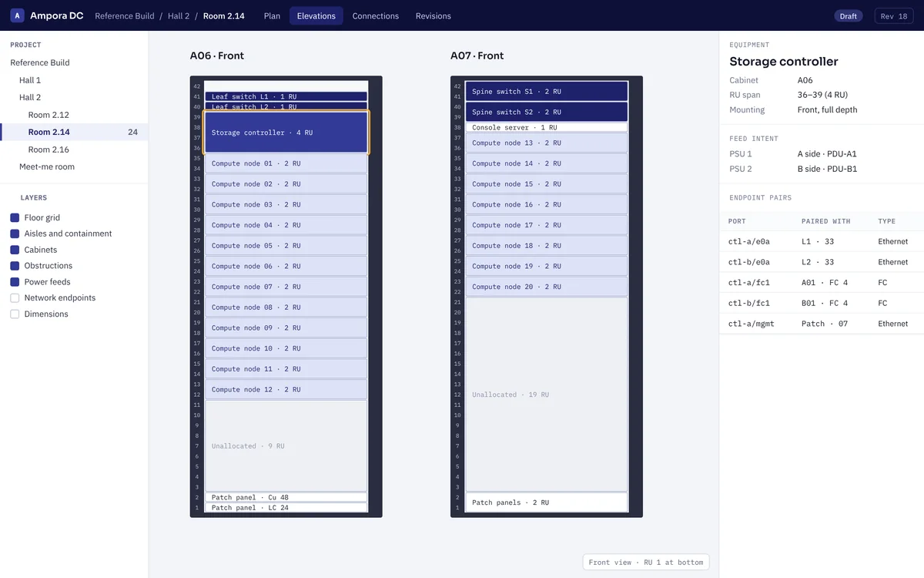
Task: Choose Spine switch S2 in rack A07
Action: tap(547, 112)
